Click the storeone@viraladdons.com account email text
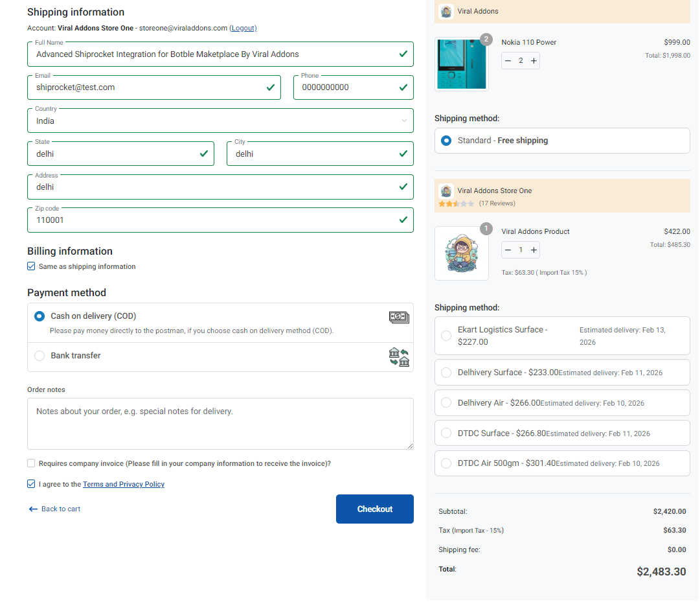This screenshot has height=602, width=700. point(183,28)
